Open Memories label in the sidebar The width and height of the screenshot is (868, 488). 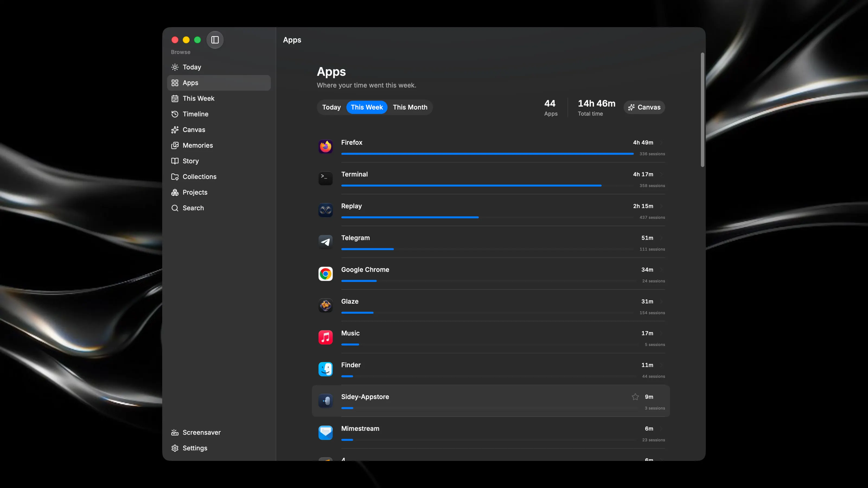[198, 146]
